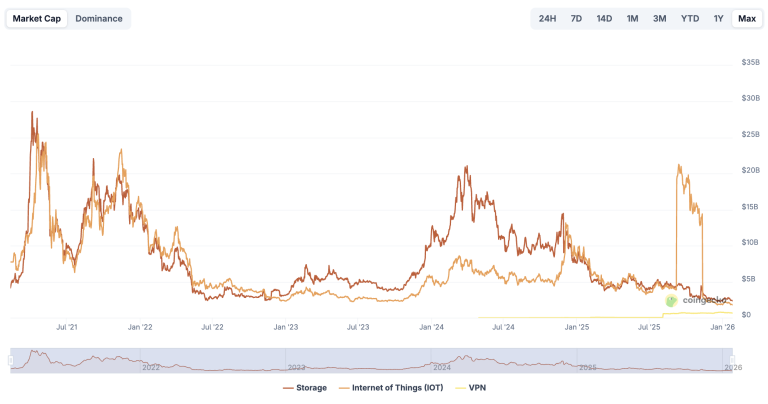Choose the 1M time range
This screenshot has height=404, width=768.
tap(632, 19)
